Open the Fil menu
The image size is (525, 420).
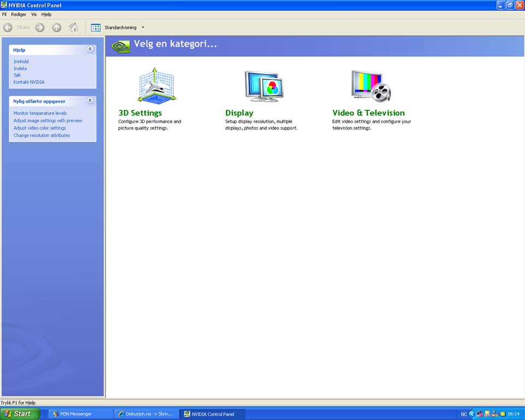[x=4, y=14]
